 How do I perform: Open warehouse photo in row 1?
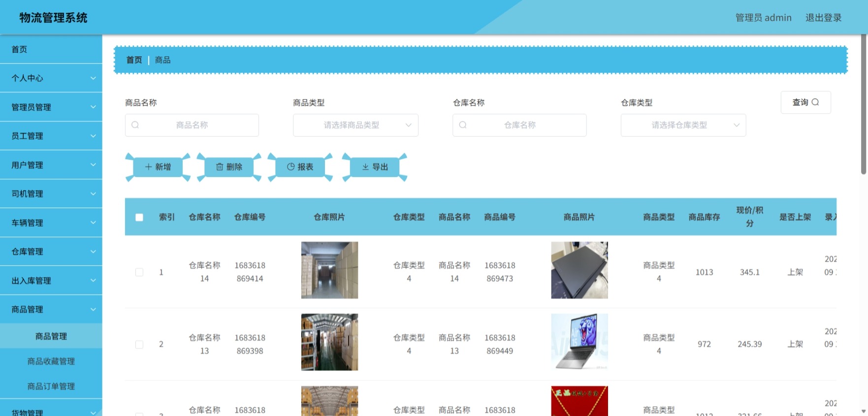[329, 270]
